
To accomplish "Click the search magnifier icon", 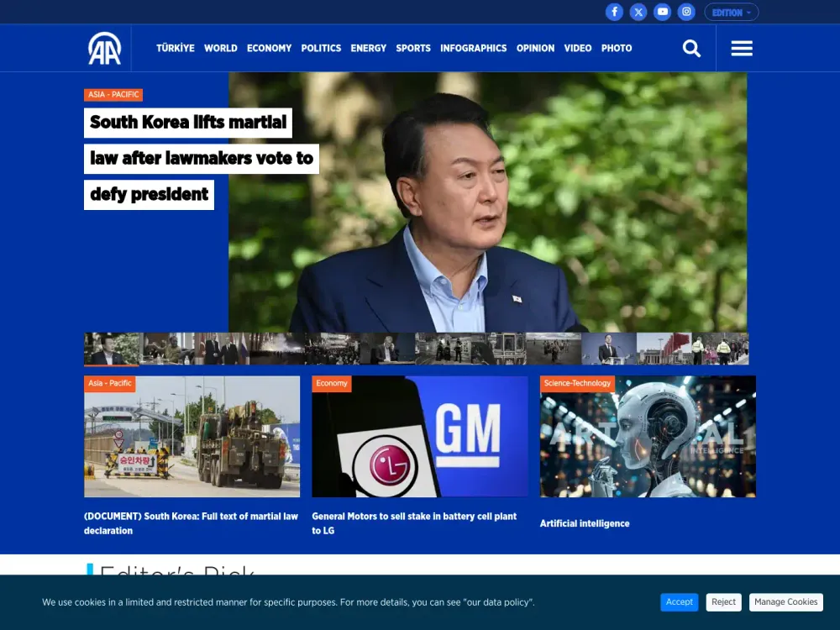I will click(x=691, y=49).
